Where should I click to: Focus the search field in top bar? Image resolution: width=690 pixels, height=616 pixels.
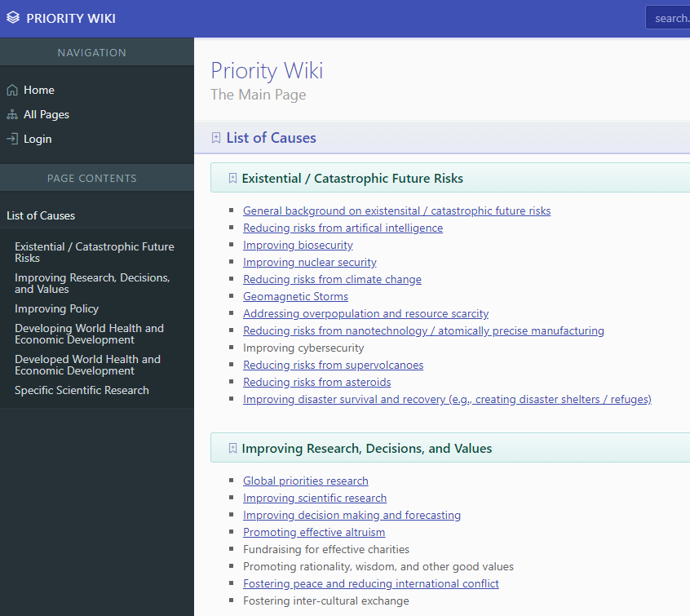click(669, 18)
